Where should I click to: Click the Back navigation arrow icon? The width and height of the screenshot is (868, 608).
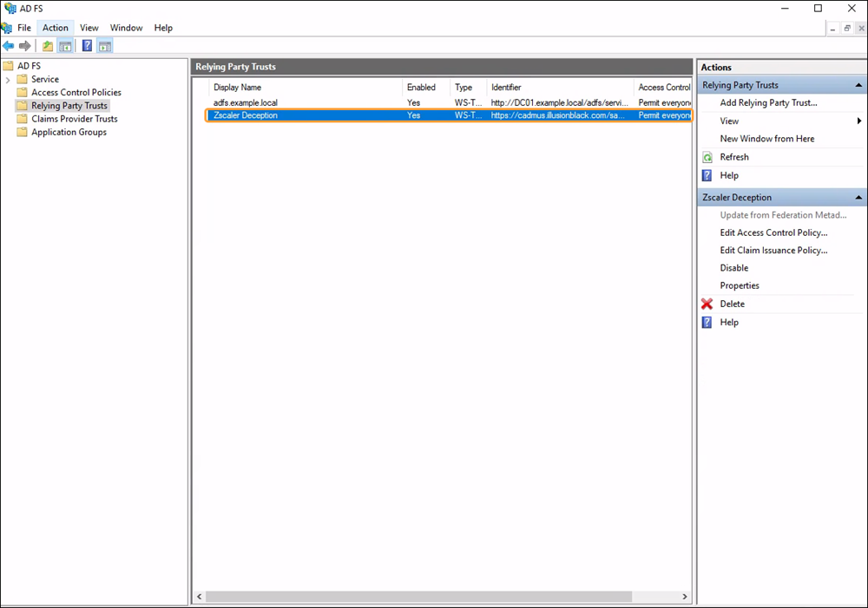[9, 46]
